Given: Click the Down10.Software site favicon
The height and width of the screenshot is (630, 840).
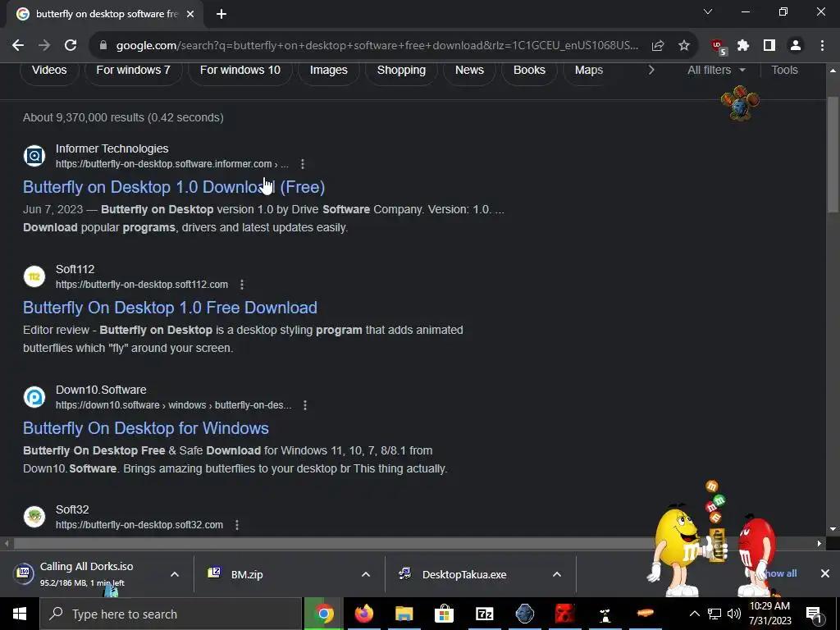Looking at the screenshot, I should (34, 397).
